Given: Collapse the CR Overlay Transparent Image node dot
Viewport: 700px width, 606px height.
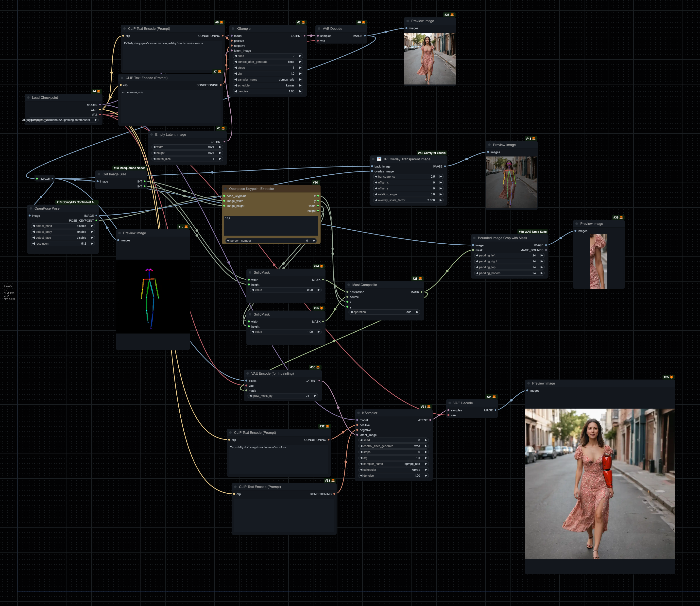Looking at the screenshot, I should pos(373,159).
